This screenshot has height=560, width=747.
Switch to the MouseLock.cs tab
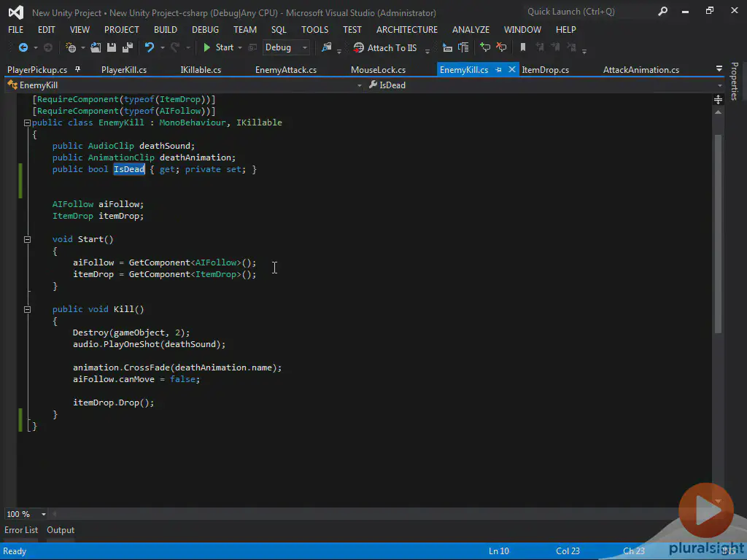(x=379, y=69)
